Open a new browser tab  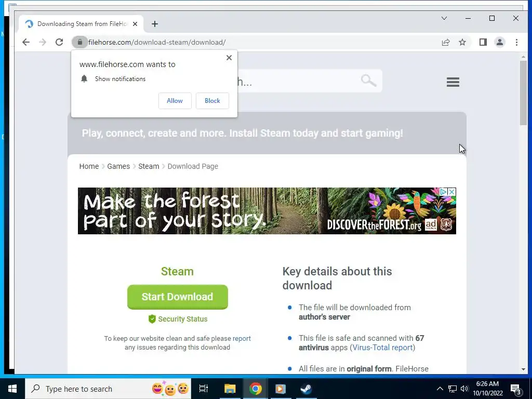(x=155, y=24)
